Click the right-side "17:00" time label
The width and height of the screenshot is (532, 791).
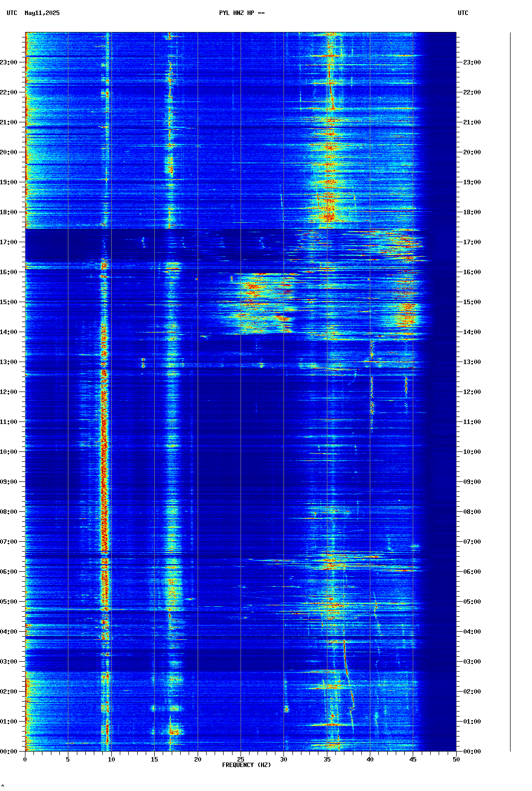pyautogui.click(x=472, y=242)
